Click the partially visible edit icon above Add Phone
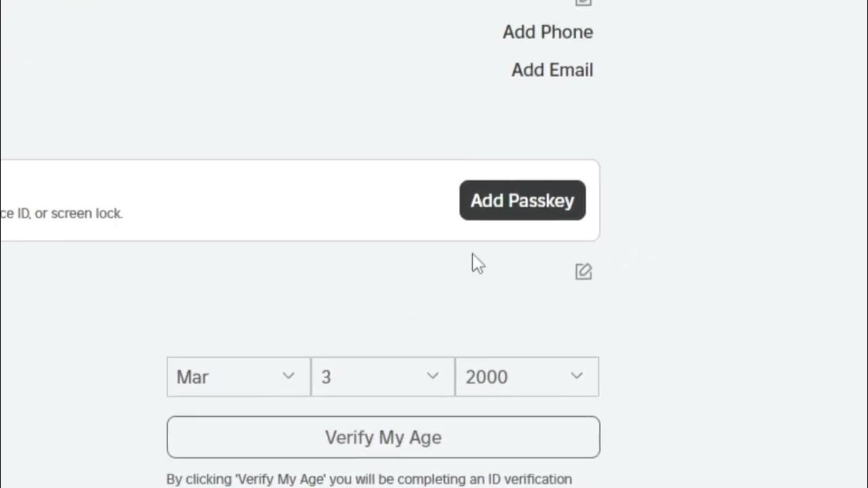868x488 pixels. [583, 3]
